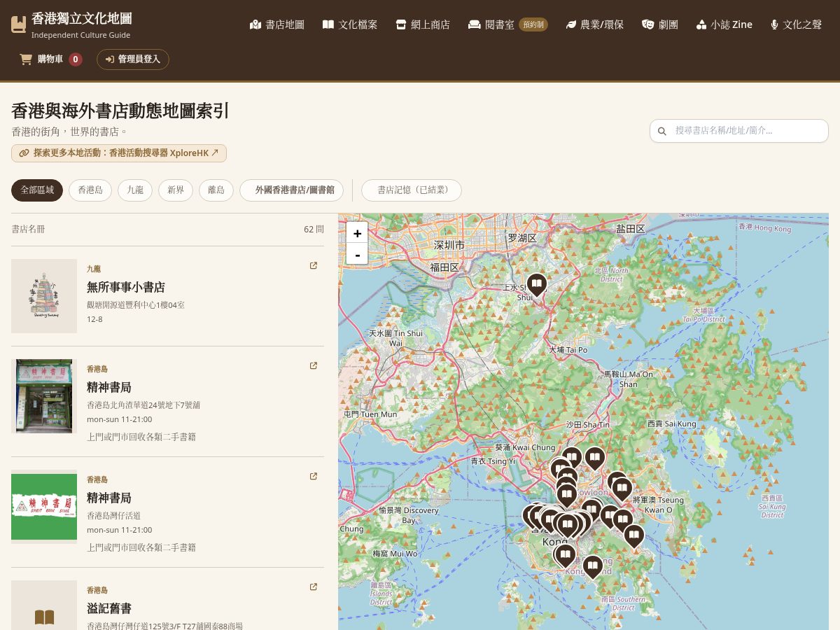Image resolution: width=840 pixels, height=630 pixels.
Task: Zoom out on the map
Action: point(357,253)
